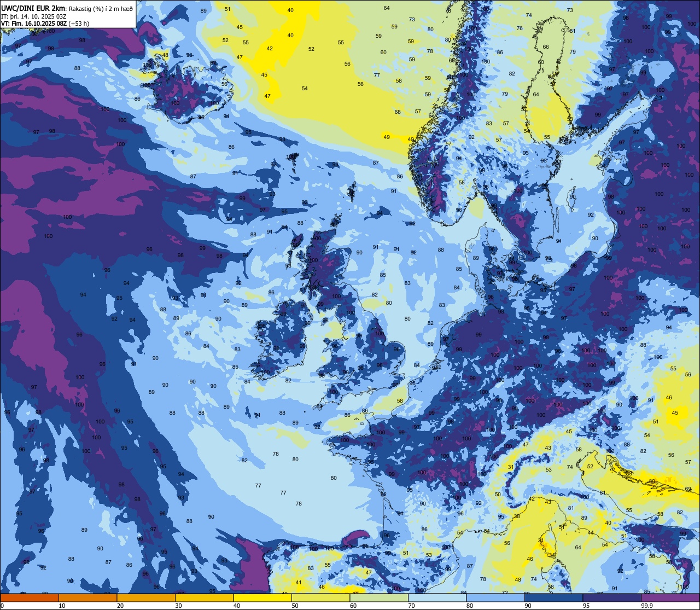700x610 pixels.
Task: Click the purple legend swatch above 99.9
Action: click(670, 598)
